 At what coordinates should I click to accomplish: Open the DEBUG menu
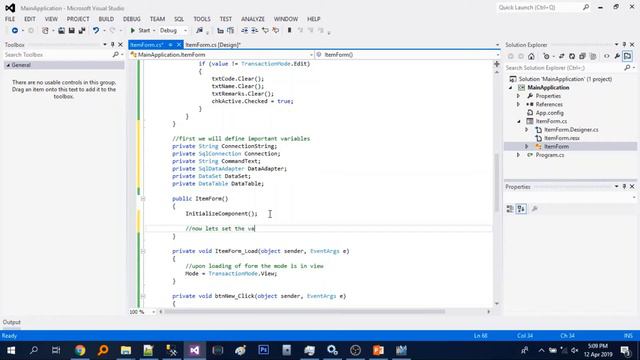click(131, 19)
